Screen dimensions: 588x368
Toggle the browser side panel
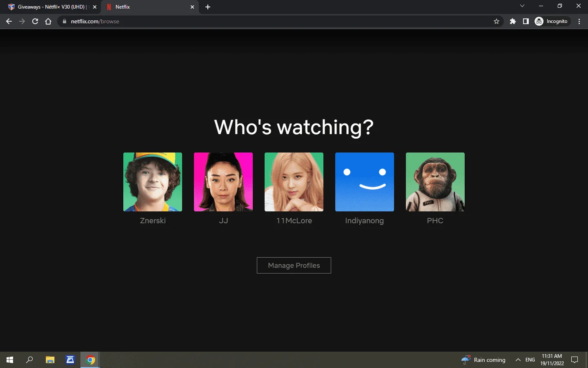[x=526, y=21]
